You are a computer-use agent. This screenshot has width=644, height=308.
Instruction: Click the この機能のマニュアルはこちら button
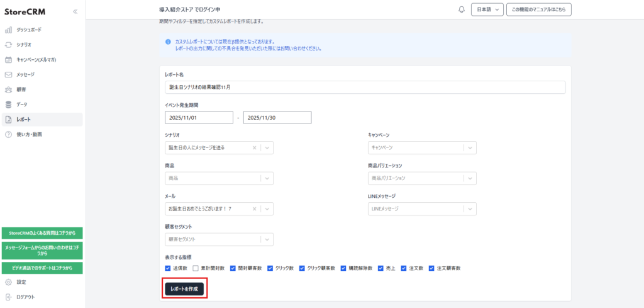538,9
